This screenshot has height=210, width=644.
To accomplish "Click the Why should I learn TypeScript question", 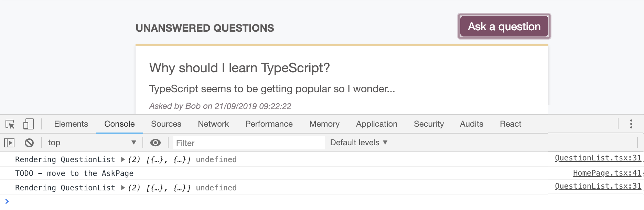I will (x=239, y=68).
